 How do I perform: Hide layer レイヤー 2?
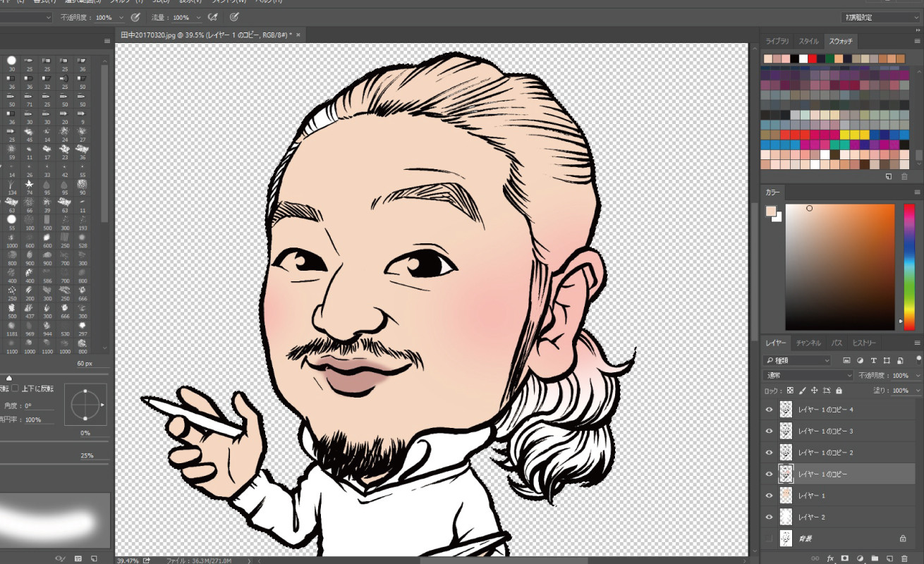coord(770,517)
